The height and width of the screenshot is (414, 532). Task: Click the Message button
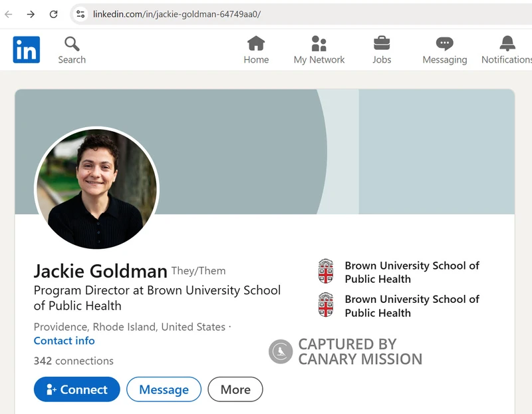pyautogui.click(x=164, y=389)
